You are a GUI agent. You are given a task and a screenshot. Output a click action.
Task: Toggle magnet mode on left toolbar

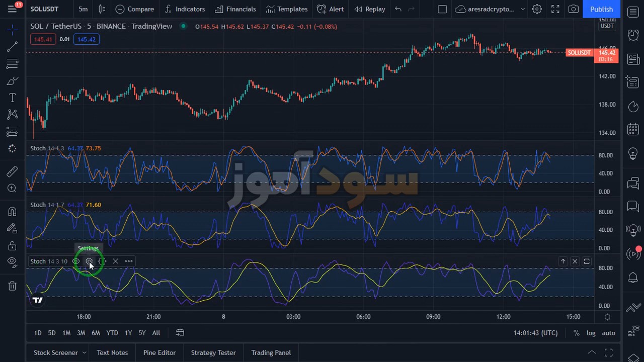pyautogui.click(x=12, y=212)
